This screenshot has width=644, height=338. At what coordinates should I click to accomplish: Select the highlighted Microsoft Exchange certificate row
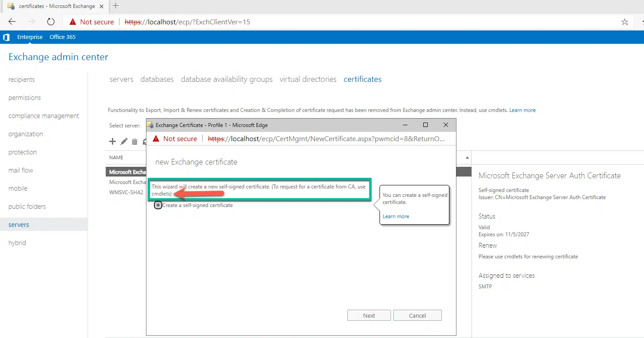pyautogui.click(x=126, y=172)
